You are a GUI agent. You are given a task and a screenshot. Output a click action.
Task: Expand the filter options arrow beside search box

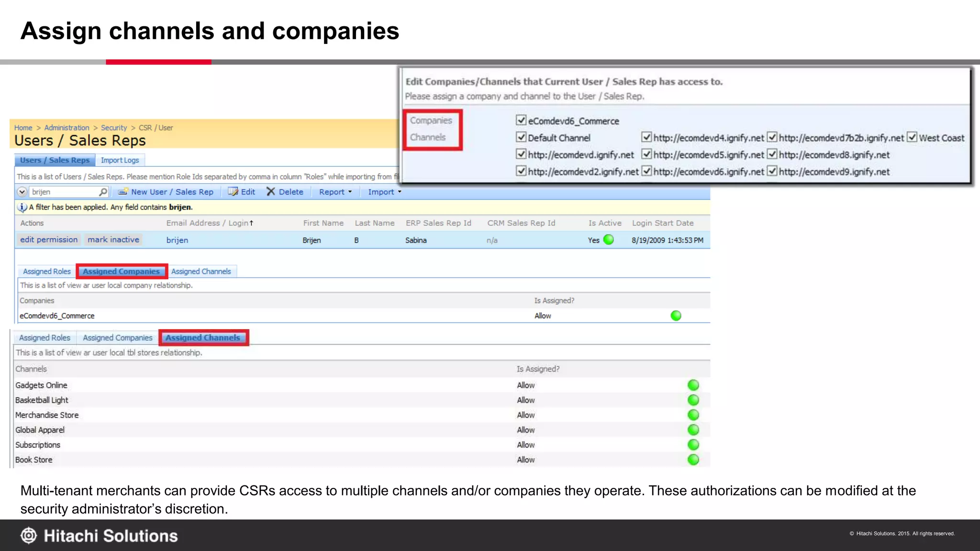[22, 192]
